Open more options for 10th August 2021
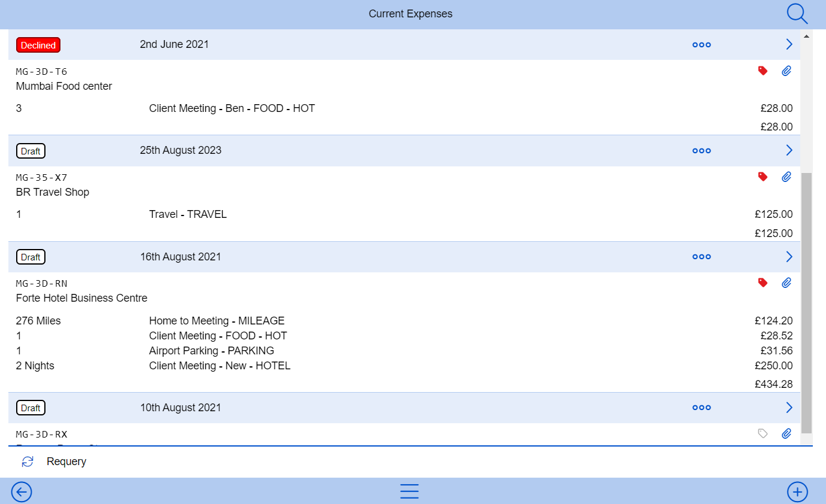Screen dimensions: 826x504 click(x=702, y=408)
